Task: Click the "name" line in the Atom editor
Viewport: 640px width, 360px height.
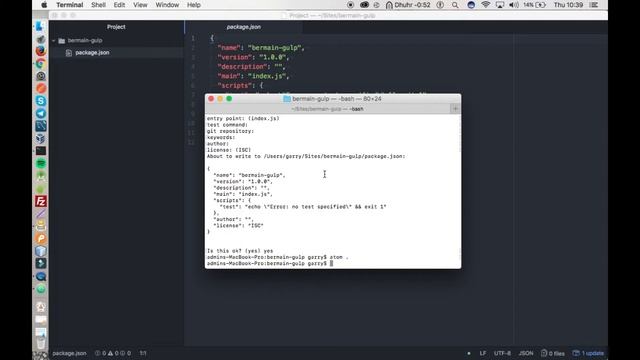Action: click(261, 48)
